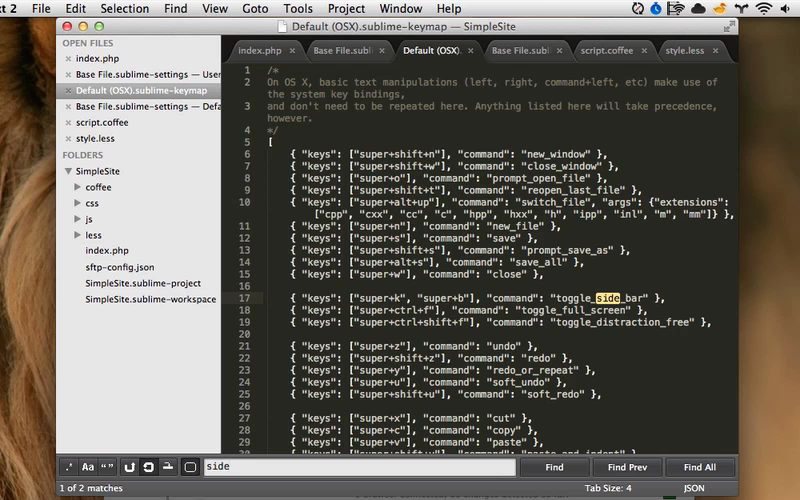
Task: Toggle in-selection find option
Action: point(167,467)
